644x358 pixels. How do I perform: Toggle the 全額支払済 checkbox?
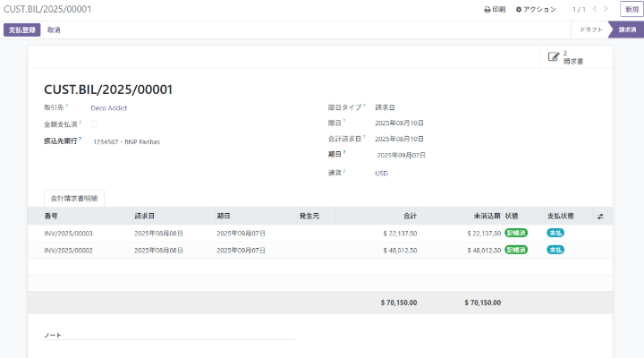pyautogui.click(x=94, y=124)
